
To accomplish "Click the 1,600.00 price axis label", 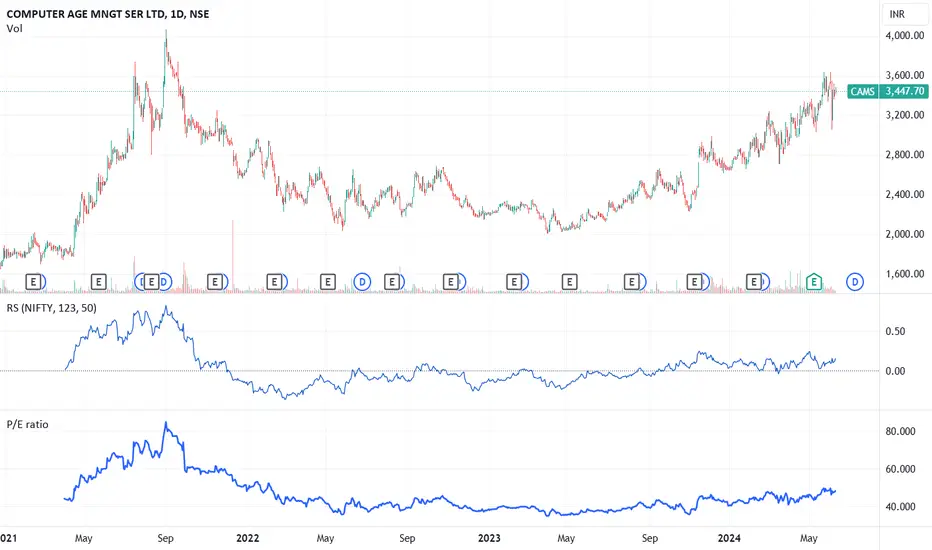I will pyautogui.click(x=905, y=274).
